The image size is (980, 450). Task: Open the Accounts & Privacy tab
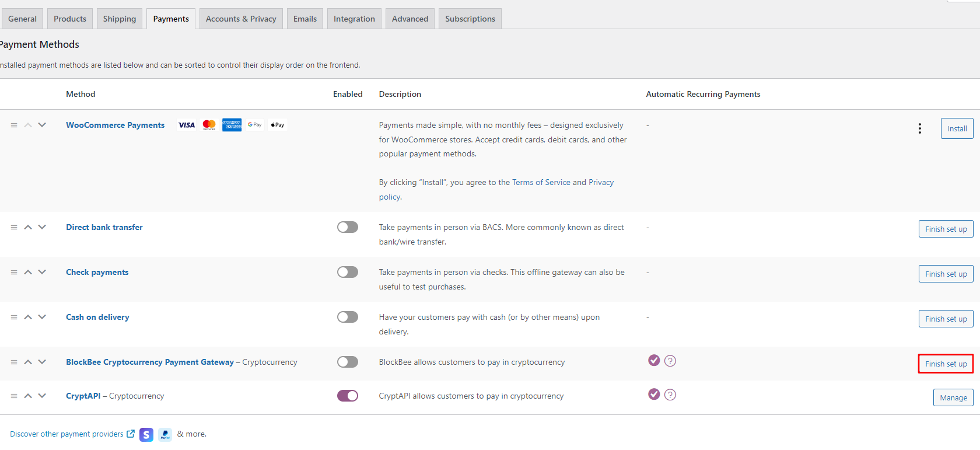click(241, 19)
